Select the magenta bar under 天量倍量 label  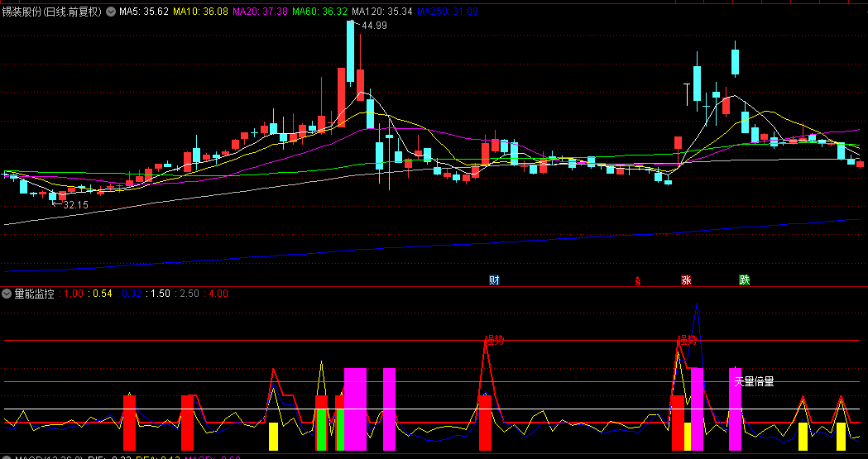click(735, 409)
